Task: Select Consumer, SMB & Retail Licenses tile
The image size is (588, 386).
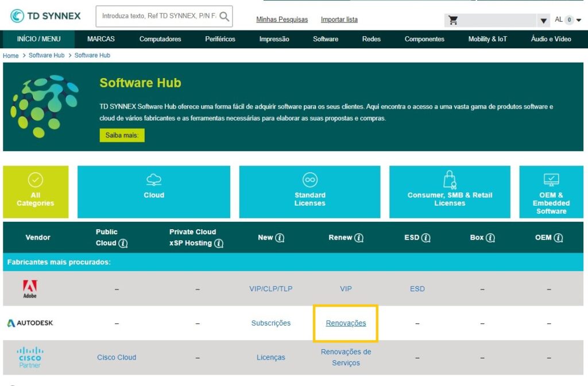Action: (x=450, y=192)
